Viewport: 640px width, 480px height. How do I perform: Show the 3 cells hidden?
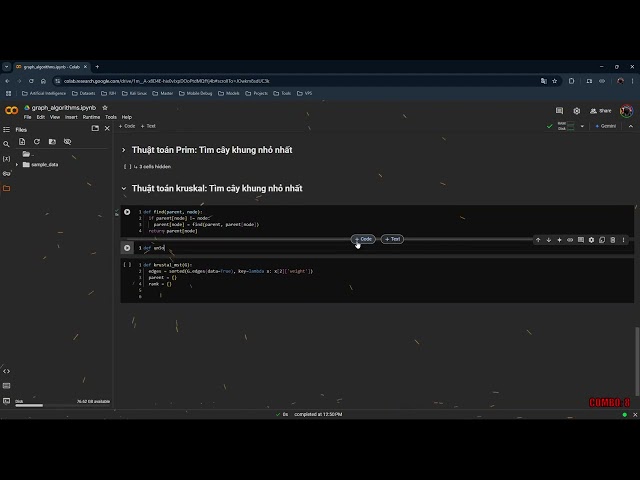152,167
